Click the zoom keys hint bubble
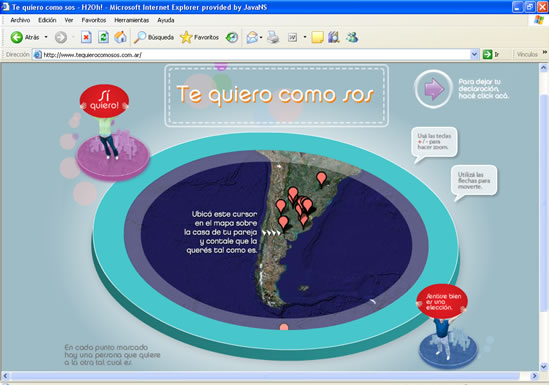The height and width of the screenshot is (385, 549). click(x=434, y=142)
